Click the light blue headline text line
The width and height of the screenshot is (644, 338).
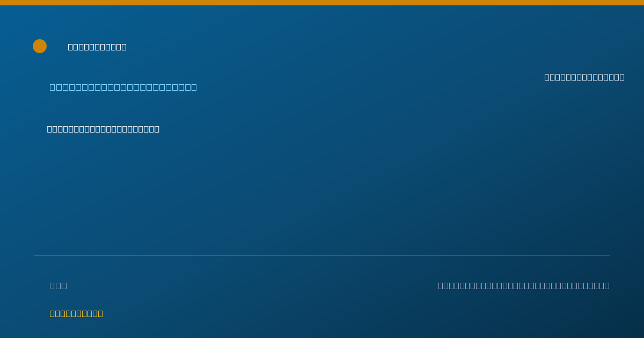tap(123, 87)
